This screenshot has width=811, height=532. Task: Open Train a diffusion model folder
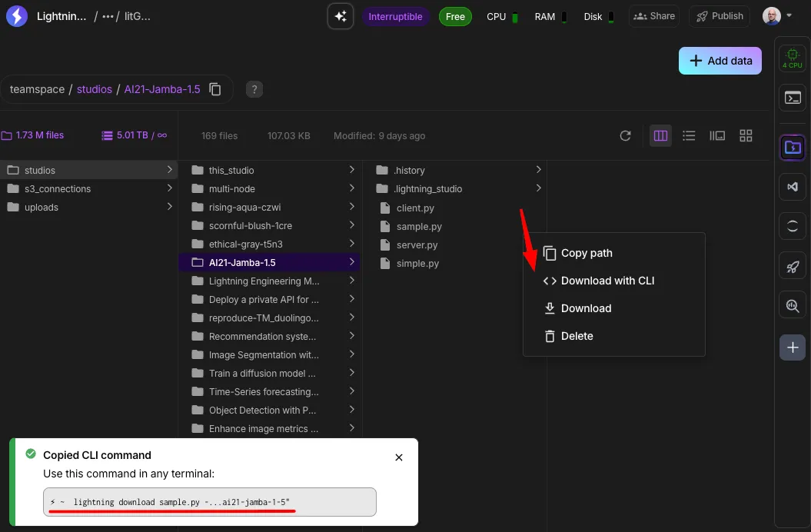point(270,373)
